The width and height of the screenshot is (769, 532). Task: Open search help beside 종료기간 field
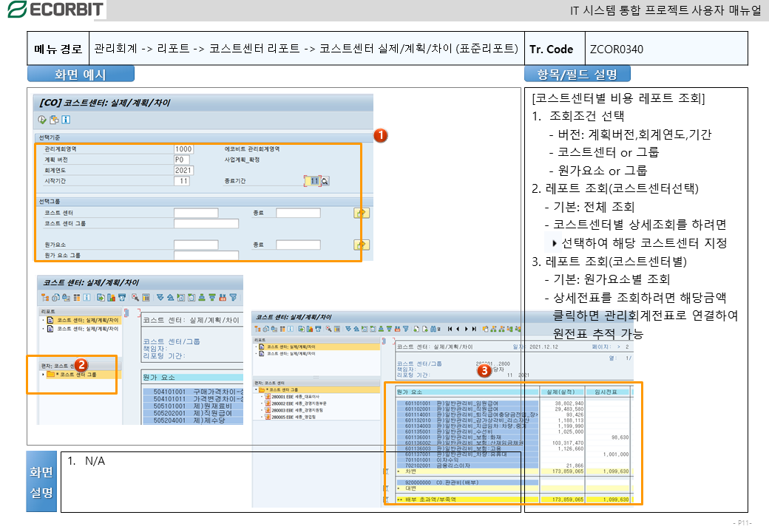click(325, 181)
